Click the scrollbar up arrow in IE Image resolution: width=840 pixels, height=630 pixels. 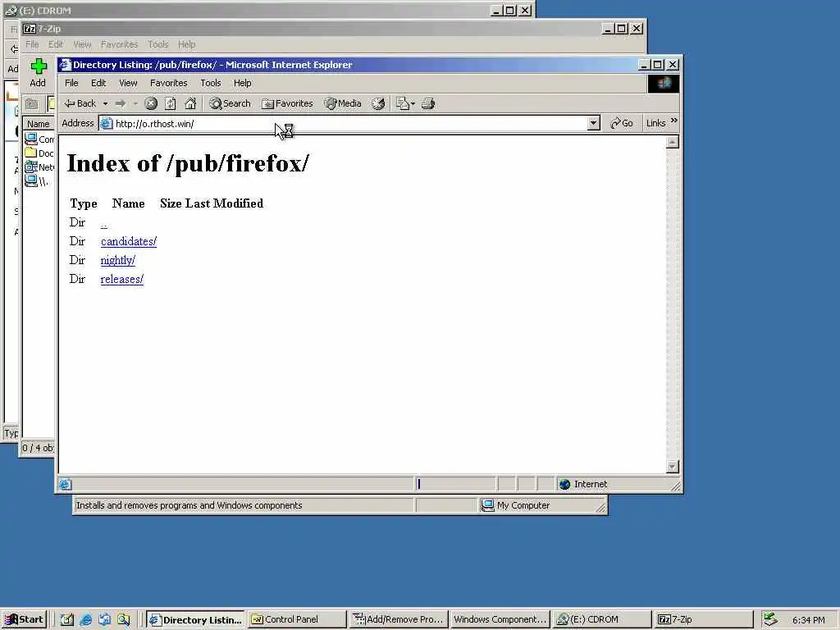point(673,142)
